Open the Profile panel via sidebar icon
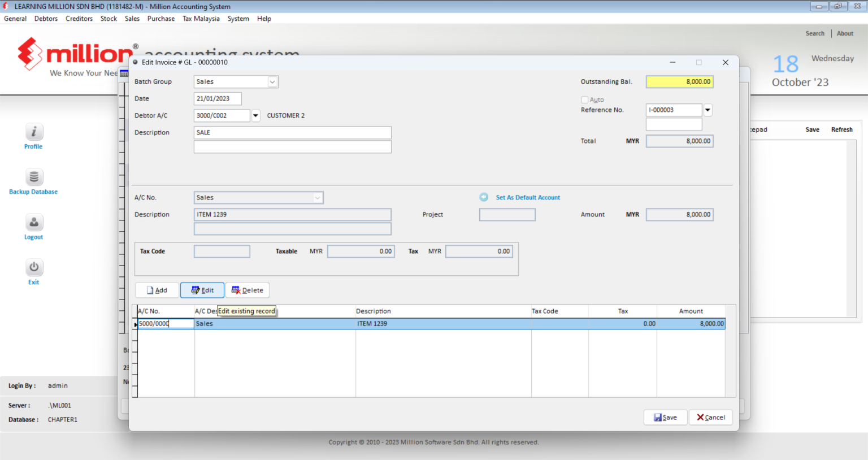 click(x=33, y=132)
